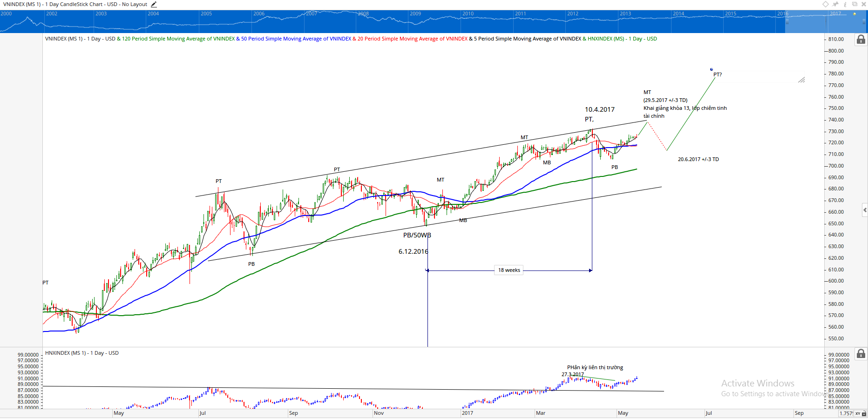Click the left grip of overview range selector
This screenshot has width=868, height=419.
787,21
